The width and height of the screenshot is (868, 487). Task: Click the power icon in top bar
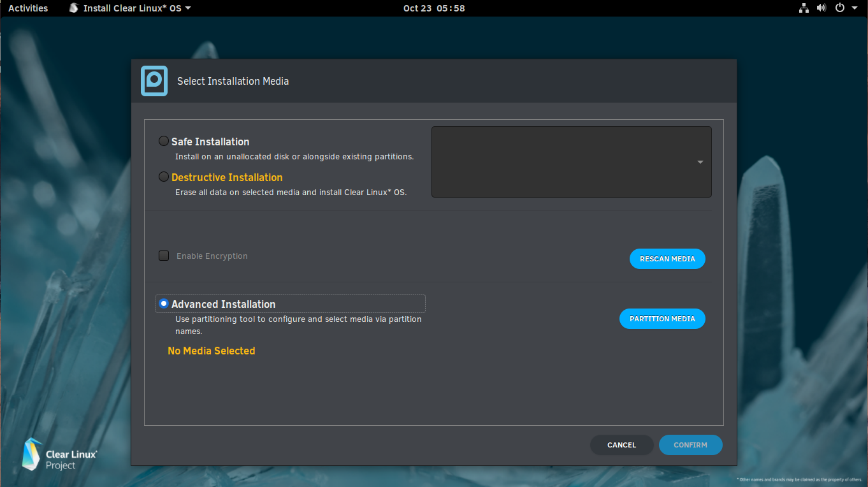click(840, 8)
